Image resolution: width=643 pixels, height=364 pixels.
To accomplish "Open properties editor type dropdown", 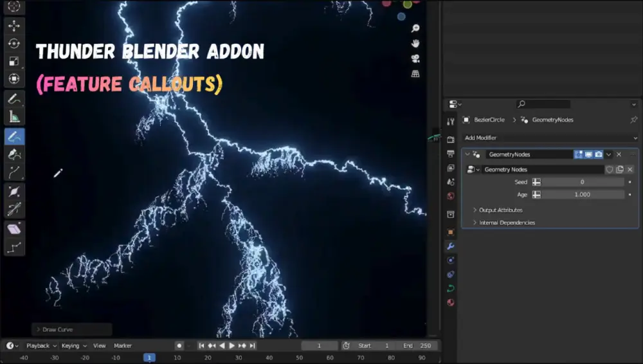I will pyautogui.click(x=455, y=104).
